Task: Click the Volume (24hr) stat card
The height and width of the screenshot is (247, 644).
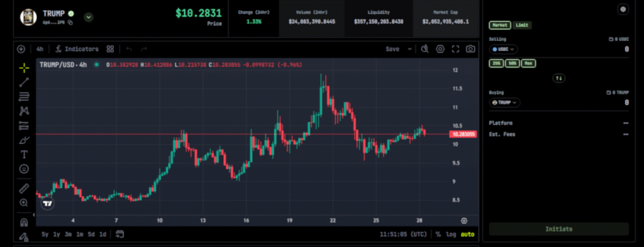Action: (312, 18)
